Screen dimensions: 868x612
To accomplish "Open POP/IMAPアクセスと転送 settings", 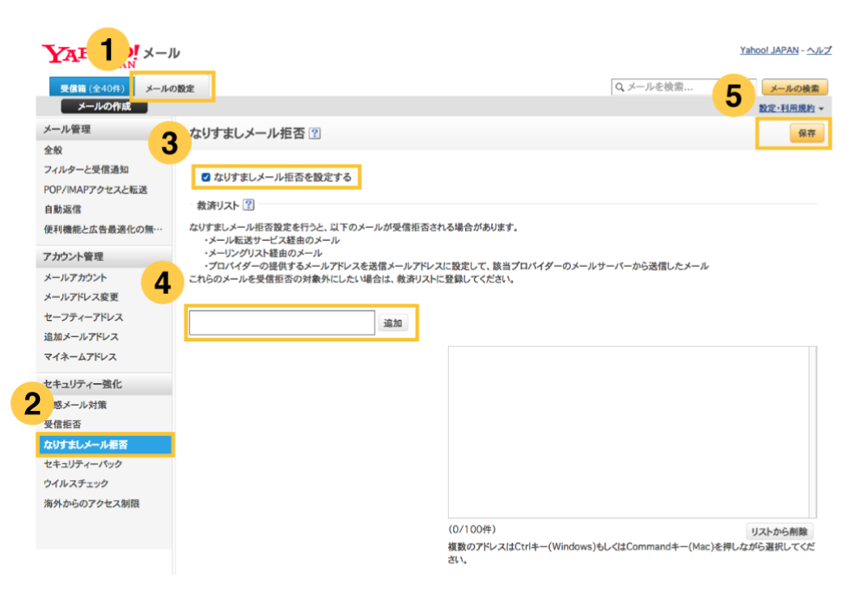I will [x=95, y=190].
